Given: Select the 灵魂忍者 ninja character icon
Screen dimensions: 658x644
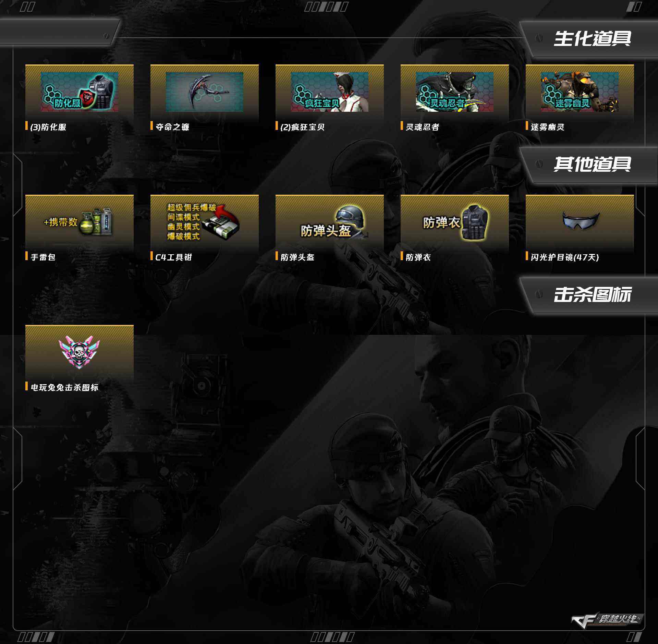Looking at the screenshot, I should pos(455,92).
